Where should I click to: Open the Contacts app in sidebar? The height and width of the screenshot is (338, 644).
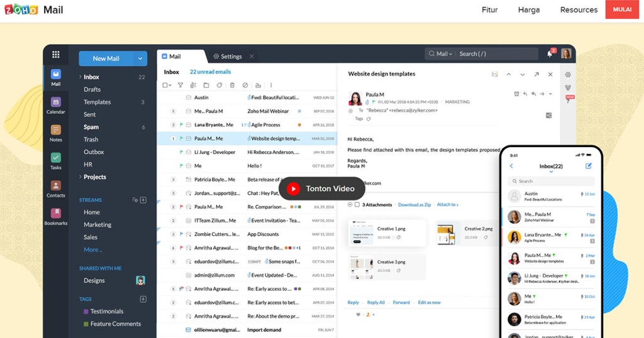click(x=56, y=189)
